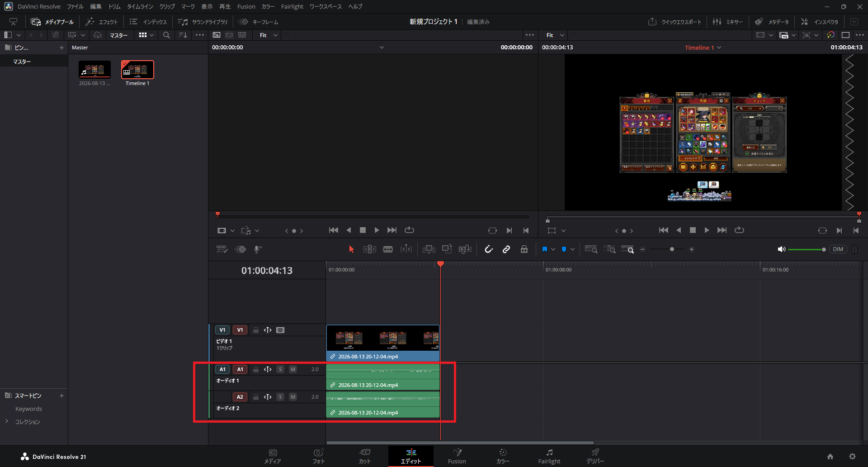This screenshot has width=868, height=467.
Task: Switch to the カラー page tab
Action: pos(503,456)
